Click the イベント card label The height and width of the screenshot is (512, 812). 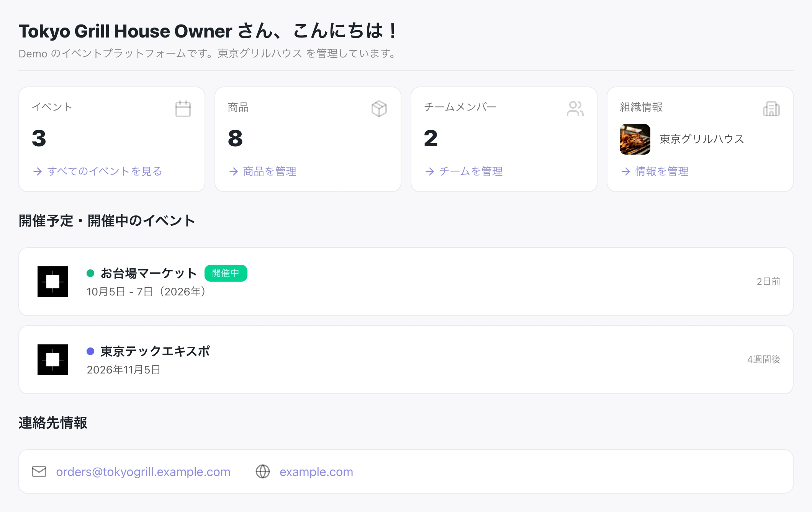tap(52, 107)
